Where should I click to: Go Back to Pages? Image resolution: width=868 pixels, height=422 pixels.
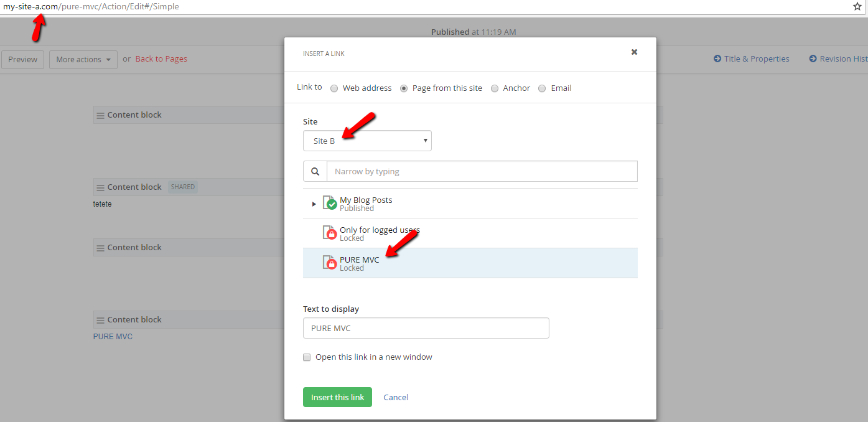coord(161,59)
